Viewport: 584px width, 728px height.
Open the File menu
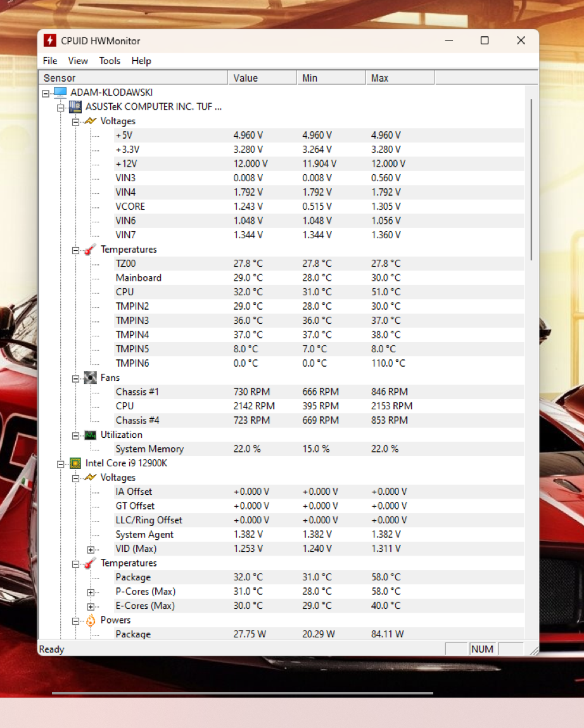[x=50, y=61]
